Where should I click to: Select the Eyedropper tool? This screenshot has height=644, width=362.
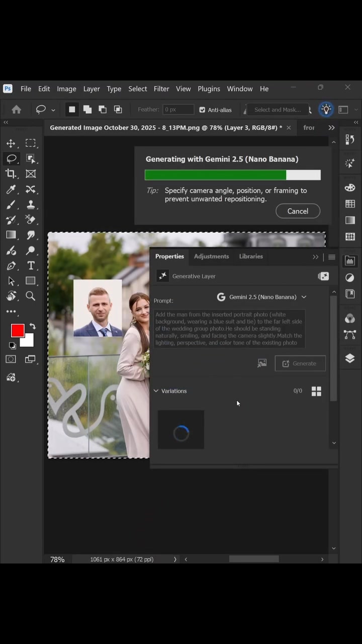point(11,189)
